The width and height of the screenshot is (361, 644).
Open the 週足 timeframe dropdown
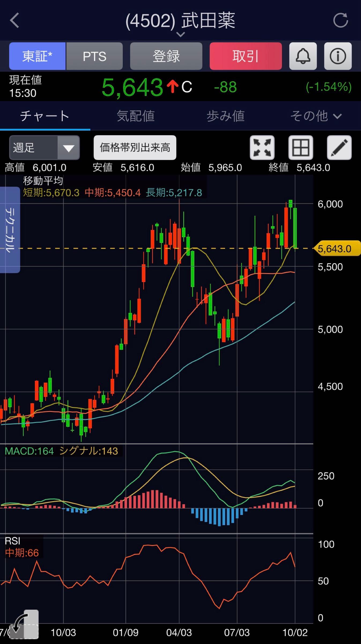[x=44, y=148]
